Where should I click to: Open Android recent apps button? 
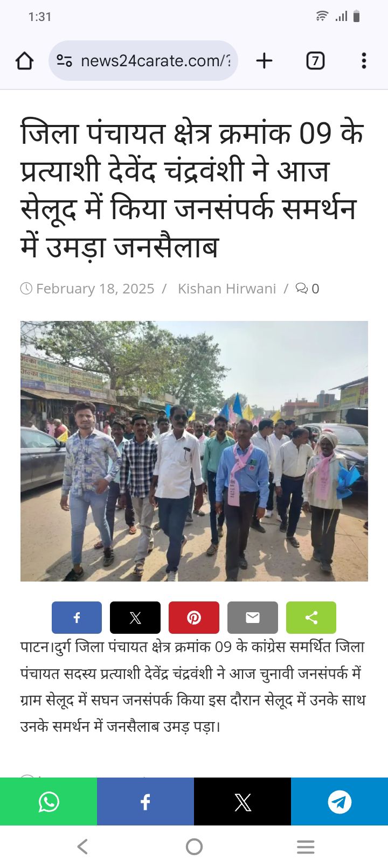(306, 847)
